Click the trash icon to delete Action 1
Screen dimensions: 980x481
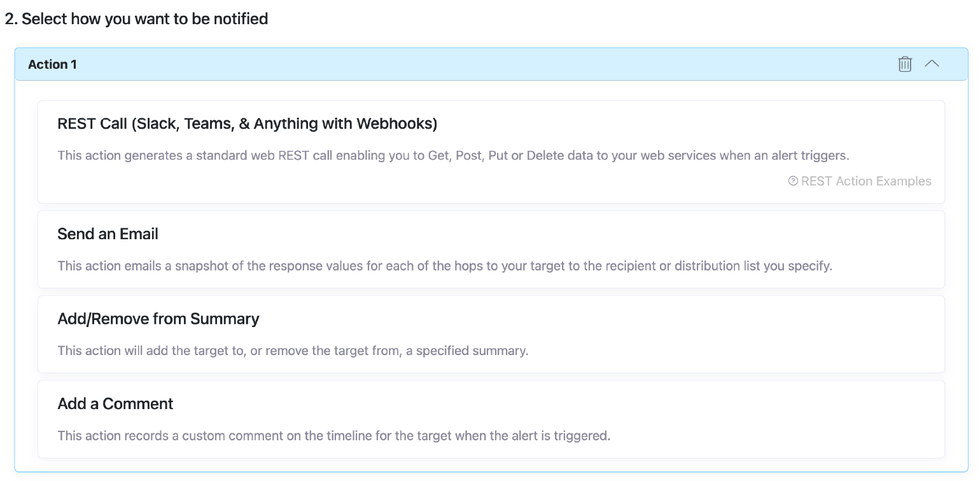coord(905,64)
